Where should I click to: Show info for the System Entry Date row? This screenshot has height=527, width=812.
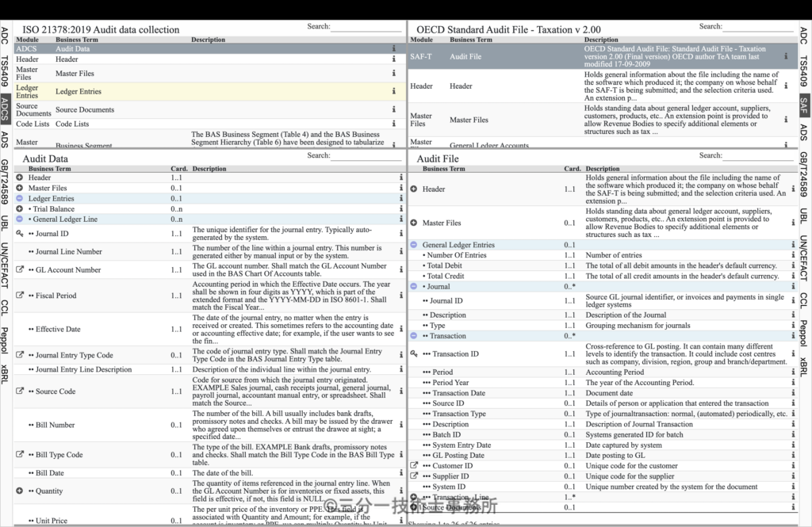coord(793,445)
